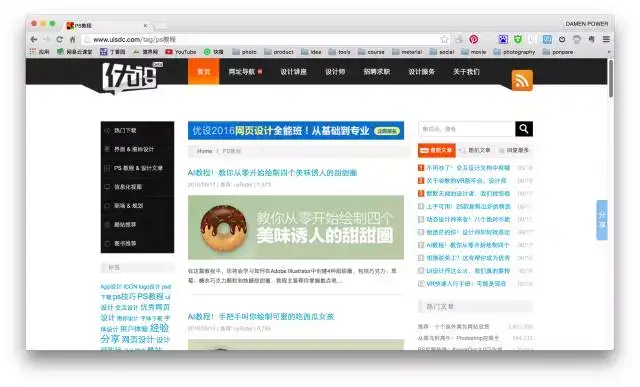Click the browser reload icon
The width and height of the screenshot is (640, 387).
(60, 39)
